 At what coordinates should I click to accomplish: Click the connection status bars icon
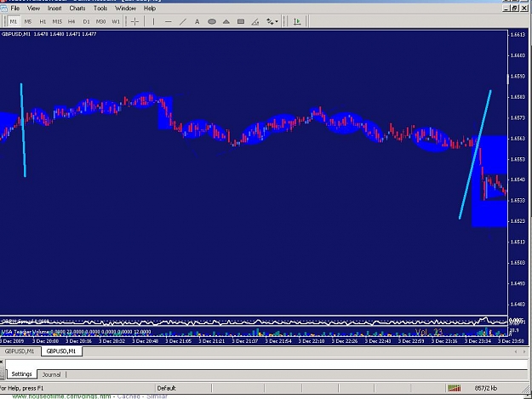coord(455,388)
